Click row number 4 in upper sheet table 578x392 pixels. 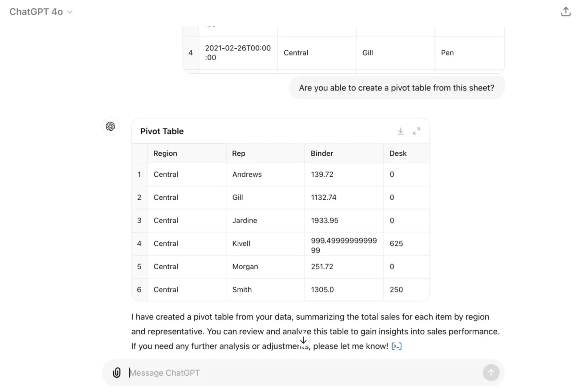[x=190, y=53]
